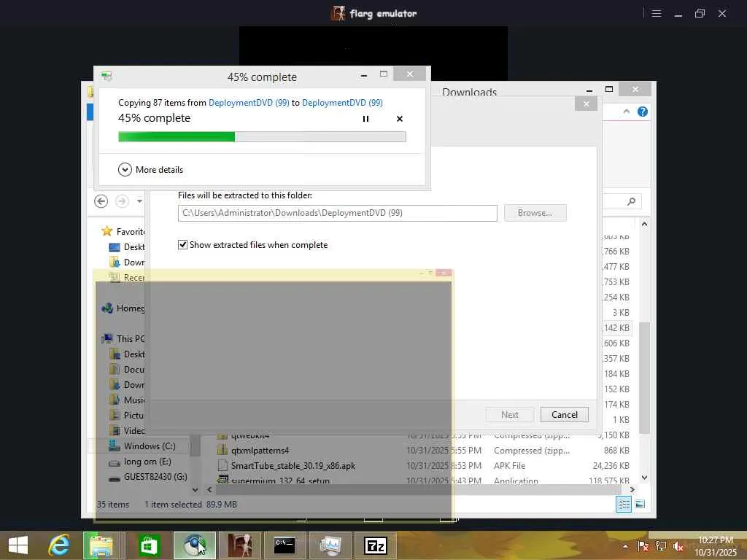Switch to details view layout
This screenshot has height=560, width=747.
click(624, 505)
